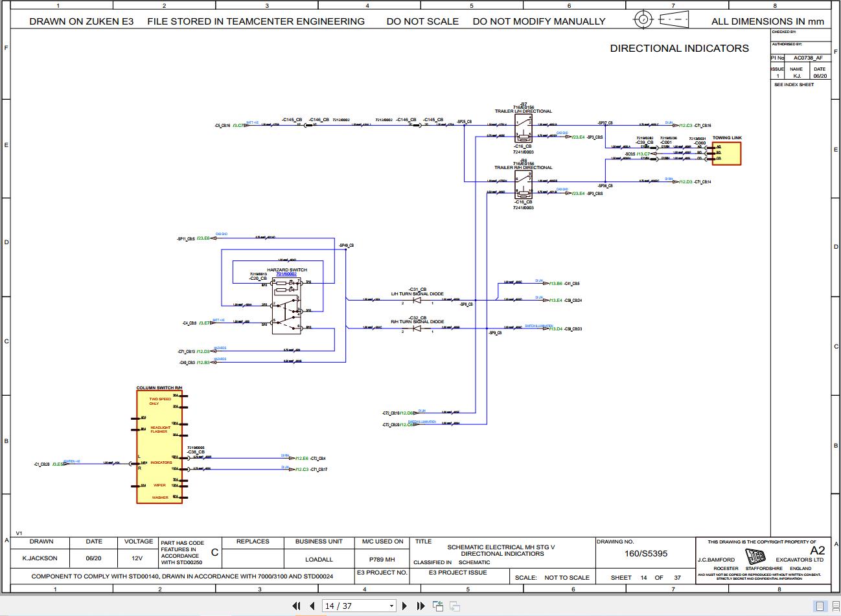Screen dimensions: 841x616
Task: Click the TRAILER L/H DIRECTIONAL relay symbol
Action: 524,129
